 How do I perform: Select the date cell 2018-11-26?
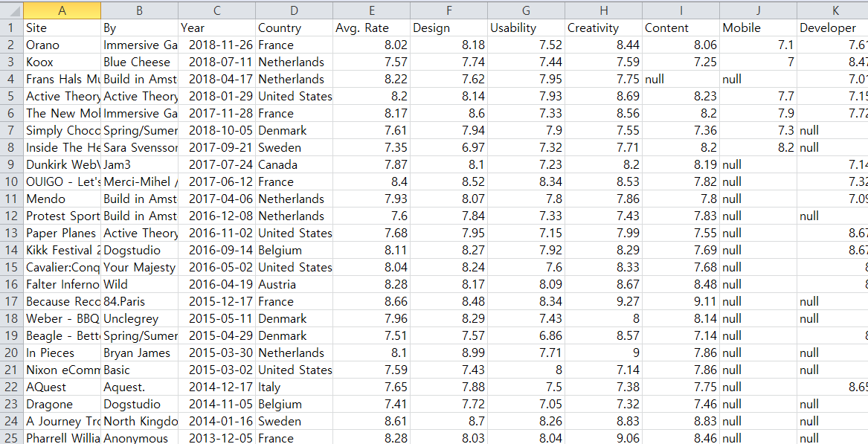pyautogui.click(x=217, y=45)
